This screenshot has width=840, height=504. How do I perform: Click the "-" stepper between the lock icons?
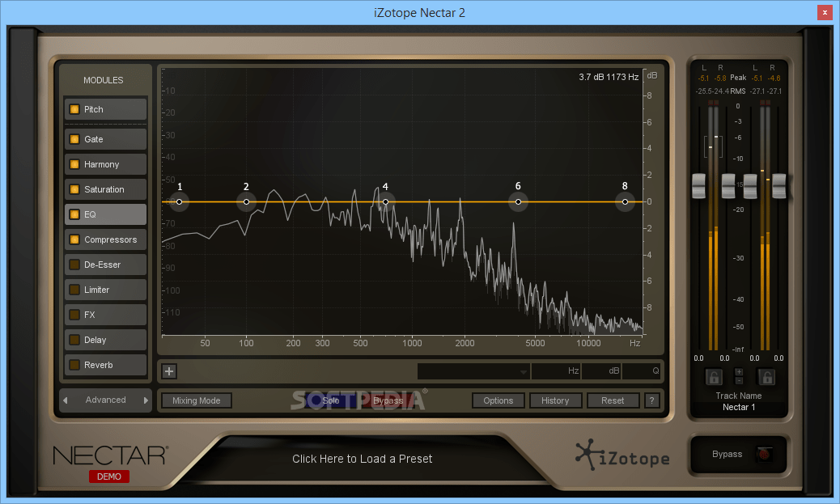pos(739,381)
